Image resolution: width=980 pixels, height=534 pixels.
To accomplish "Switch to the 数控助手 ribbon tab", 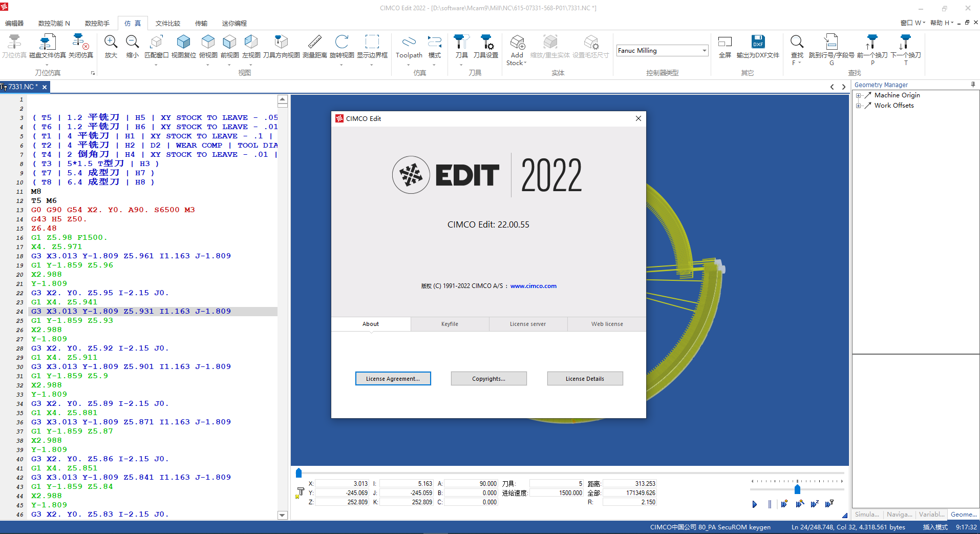I will pos(97,24).
